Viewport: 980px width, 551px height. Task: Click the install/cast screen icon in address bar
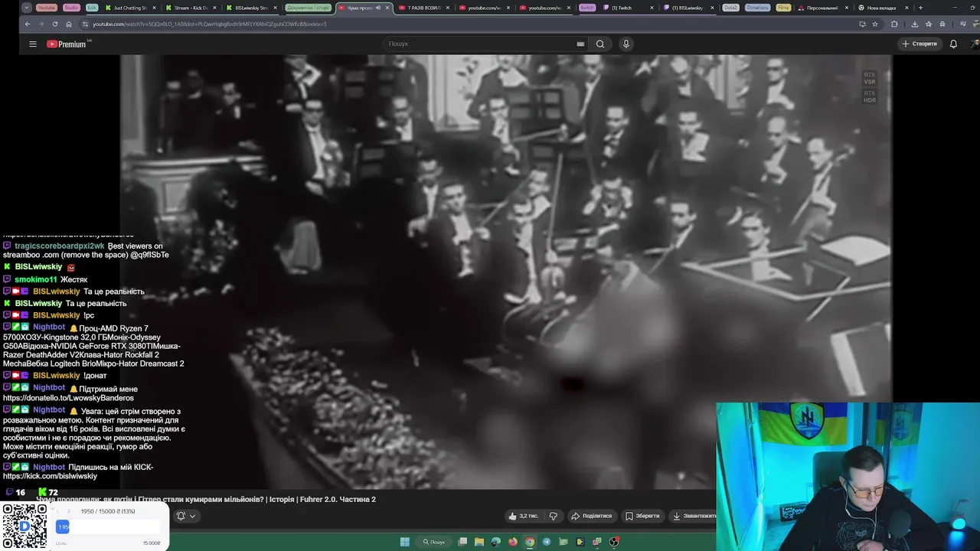click(x=862, y=24)
